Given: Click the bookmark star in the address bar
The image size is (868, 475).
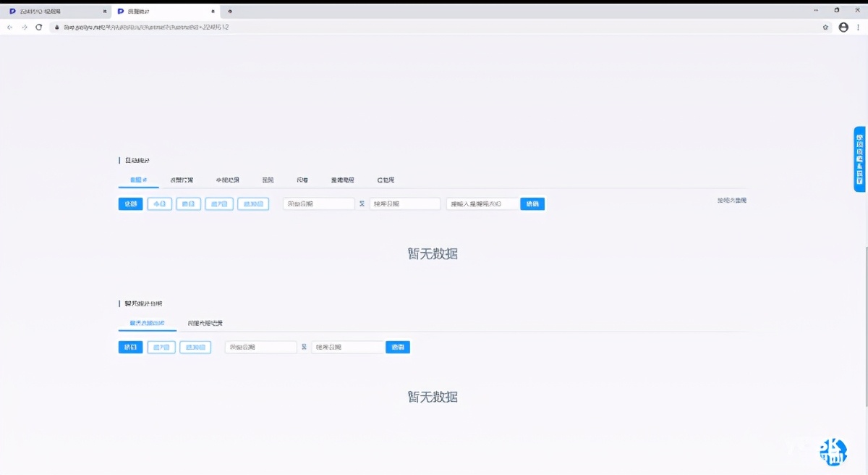Looking at the screenshot, I should pos(825,26).
